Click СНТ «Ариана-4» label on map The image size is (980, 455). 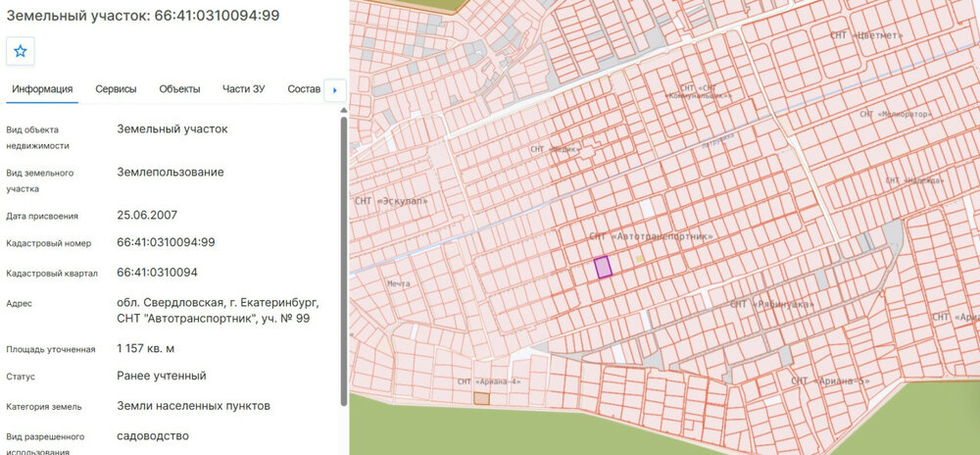click(489, 381)
